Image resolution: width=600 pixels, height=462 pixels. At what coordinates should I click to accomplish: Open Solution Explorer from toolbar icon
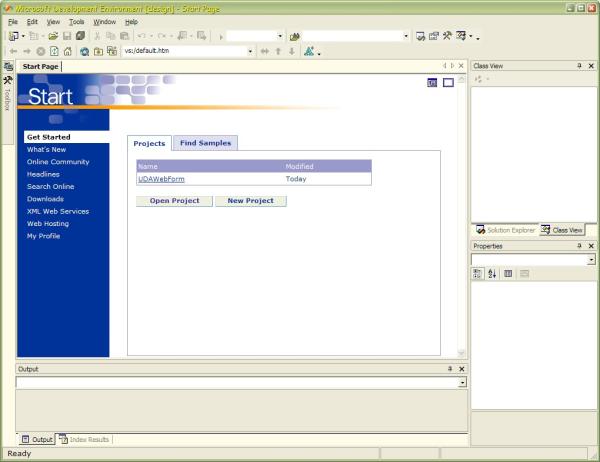tap(420, 36)
